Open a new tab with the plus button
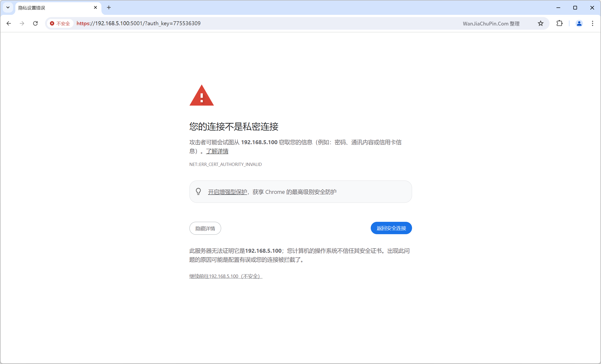Screen dimensions: 601x364 pos(109,8)
